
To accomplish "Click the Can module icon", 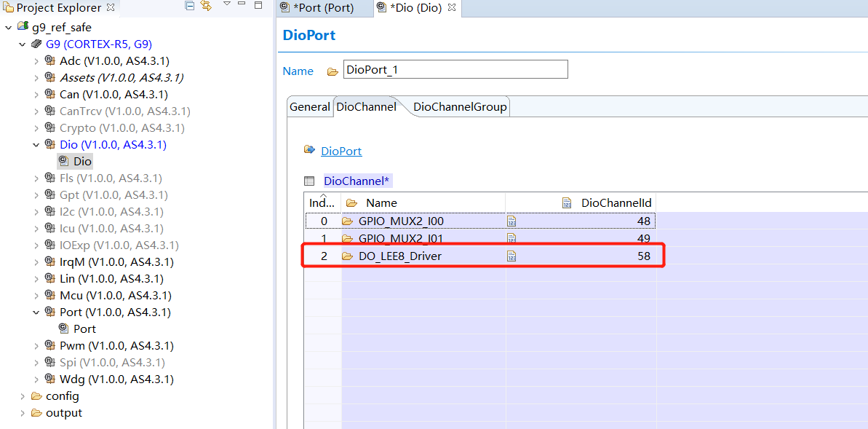I will (x=49, y=94).
